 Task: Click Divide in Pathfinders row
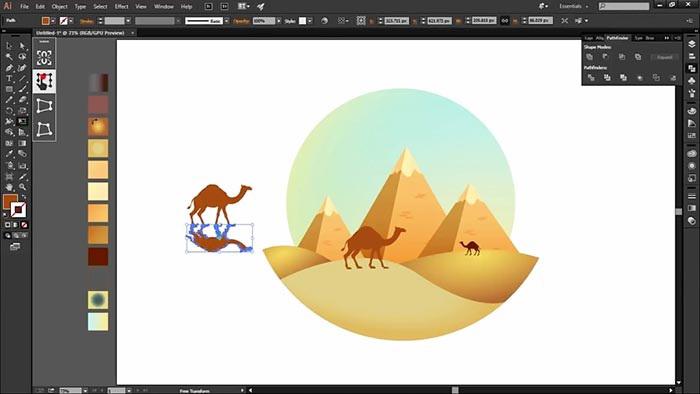point(591,78)
